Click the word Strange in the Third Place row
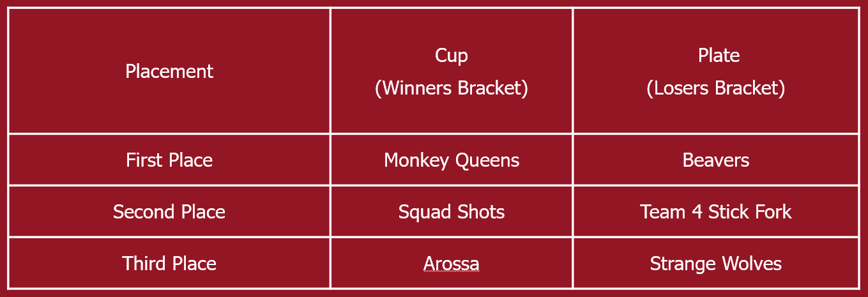 pyautogui.click(x=683, y=264)
